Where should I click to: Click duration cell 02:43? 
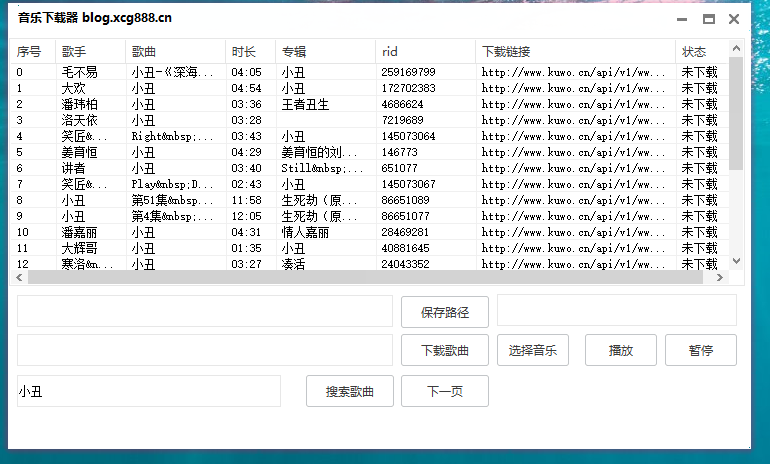(247, 184)
